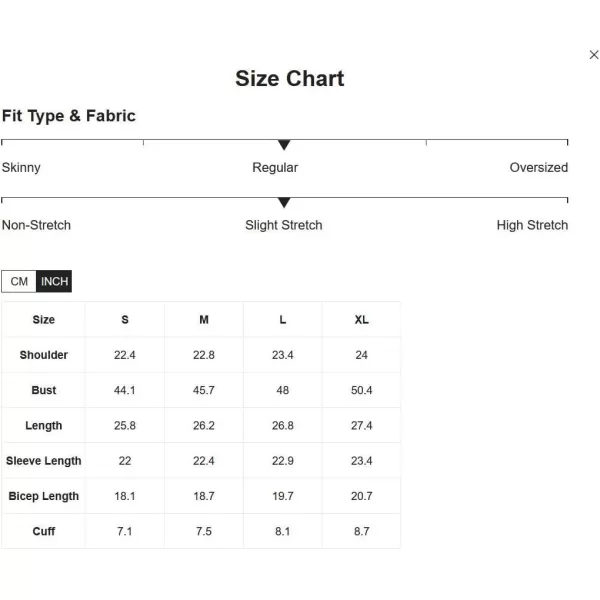Switch measurements to CM

tap(19, 281)
